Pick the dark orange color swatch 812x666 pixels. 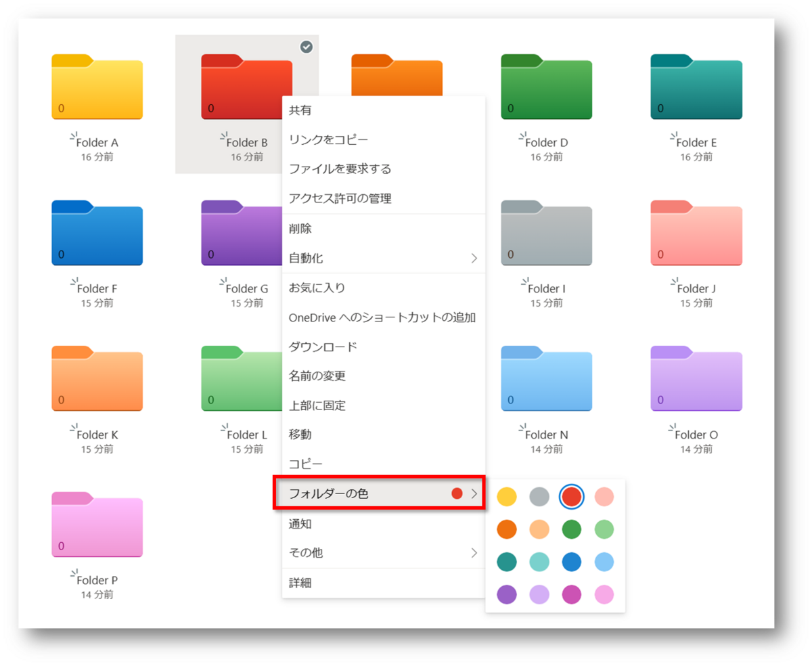(x=507, y=529)
